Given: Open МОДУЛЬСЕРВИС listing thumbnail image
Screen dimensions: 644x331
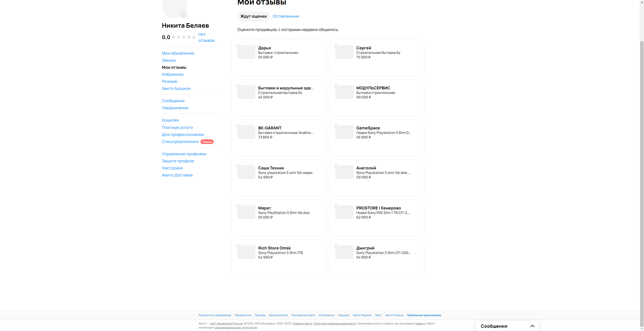Looking at the screenshot, I should point(344,92).
